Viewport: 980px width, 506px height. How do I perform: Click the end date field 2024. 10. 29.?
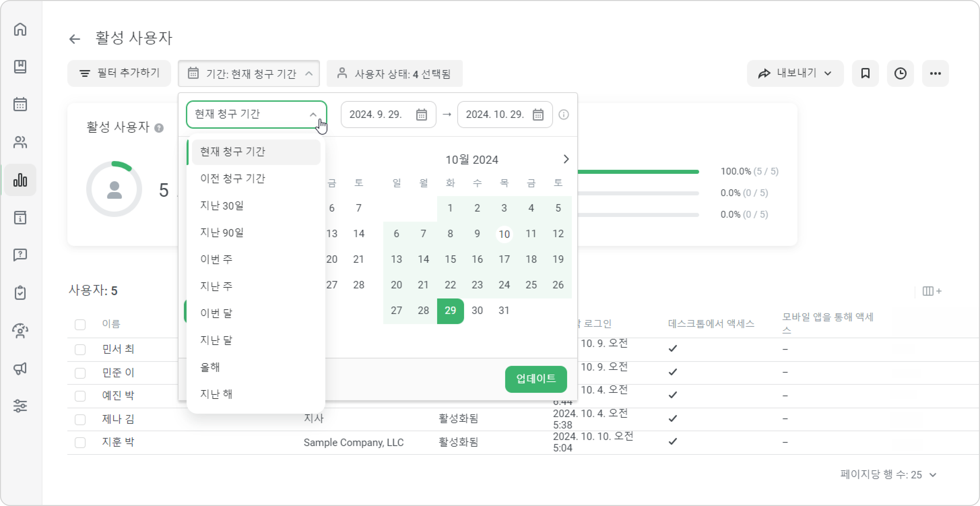coord(505,115)
